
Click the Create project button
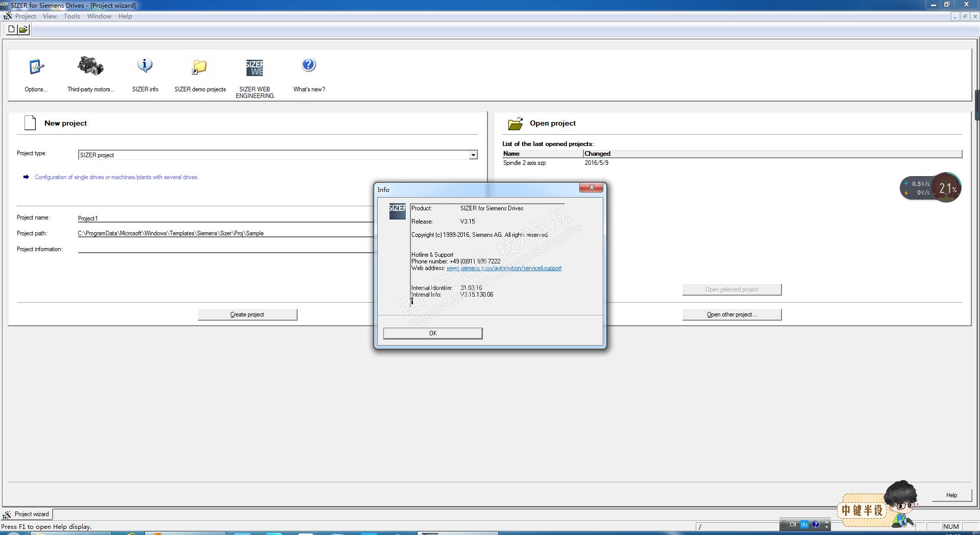[x=248, y=314]
